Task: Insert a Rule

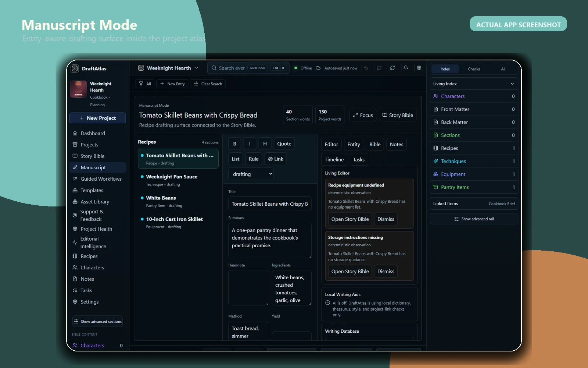Action: [x=254, y=159]
